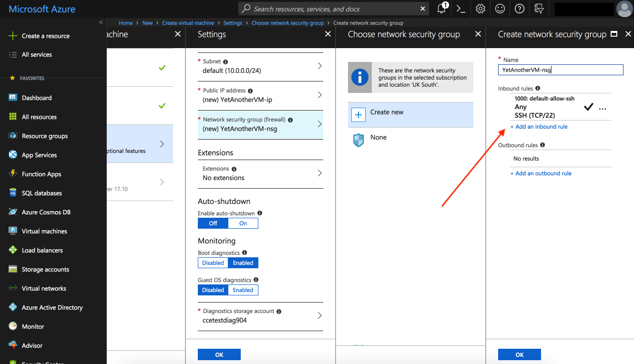Click the Dashboard sidebar icon
634x364 pixels.
click(x=13, y=98)
